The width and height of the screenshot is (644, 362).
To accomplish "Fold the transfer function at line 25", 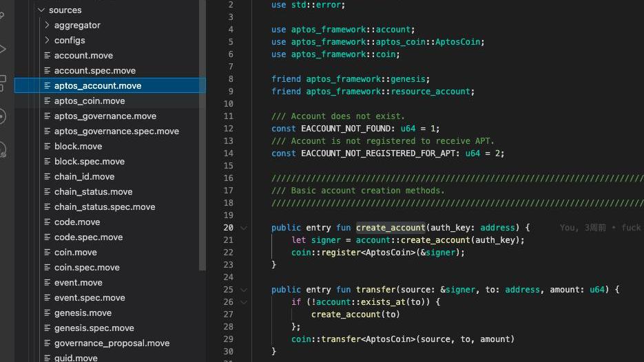I will coord(244,290).
